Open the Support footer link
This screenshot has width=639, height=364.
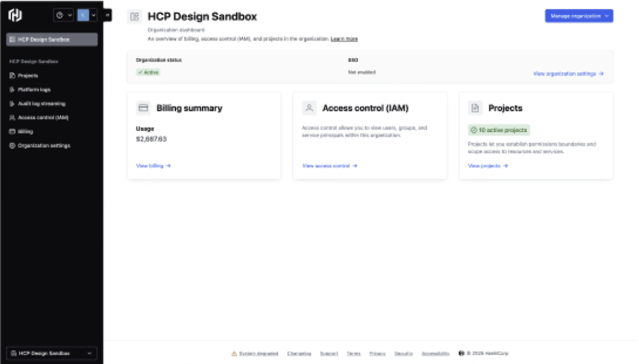[x=329, y=353]
